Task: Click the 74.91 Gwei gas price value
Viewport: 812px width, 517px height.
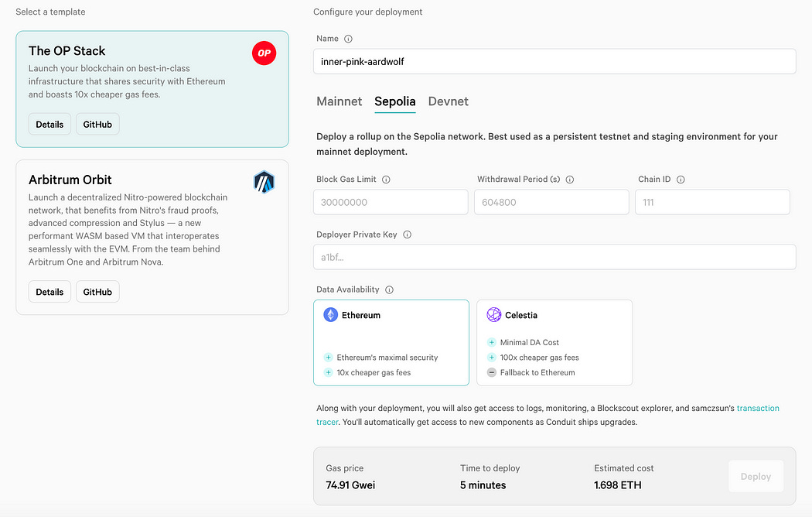Action: pyautogui.click(x=350, y=485)
